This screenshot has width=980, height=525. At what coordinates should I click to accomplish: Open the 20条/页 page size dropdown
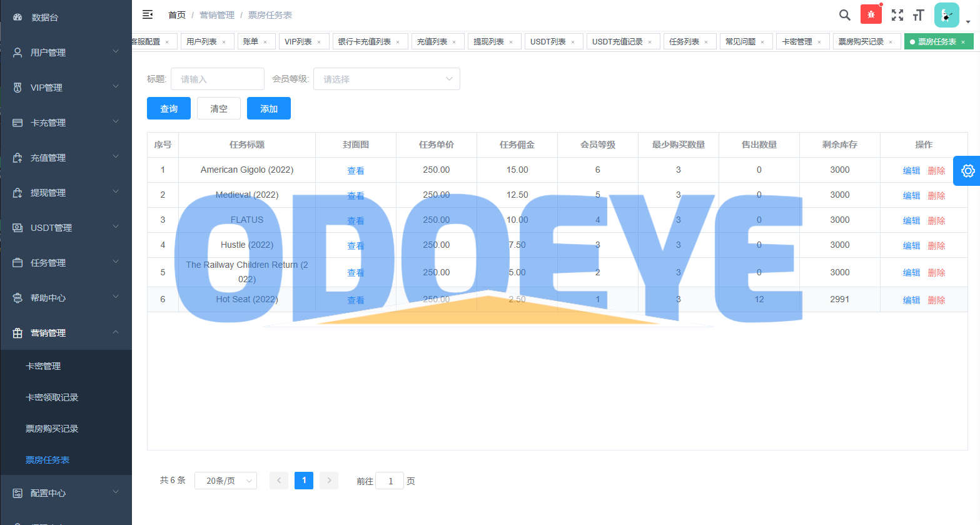click(226, 481)
